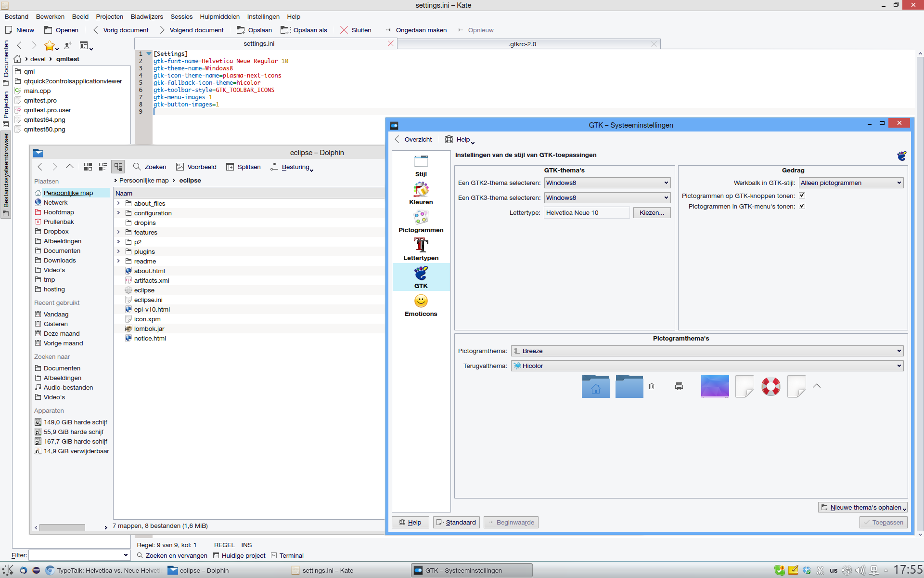924x578 pixels.
Task: Open the Hulpmiddelen menu
Action: [219, 16]
